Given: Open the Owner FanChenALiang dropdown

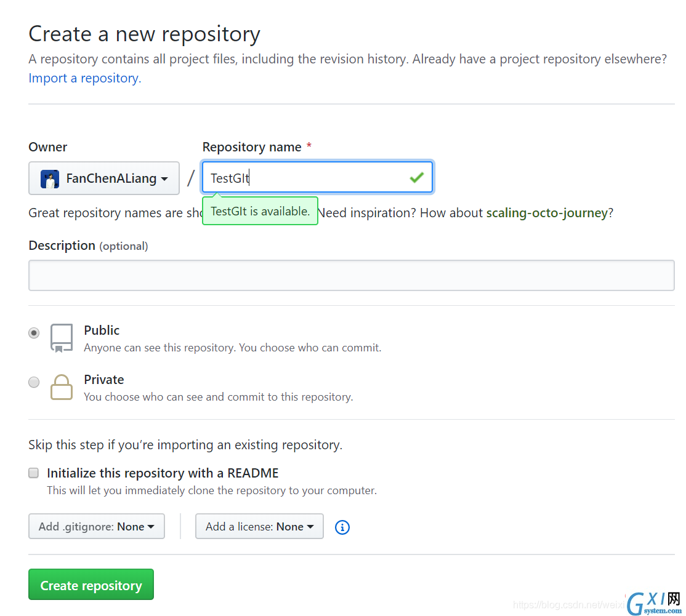Looking at the screenshot, I should 104,178.
